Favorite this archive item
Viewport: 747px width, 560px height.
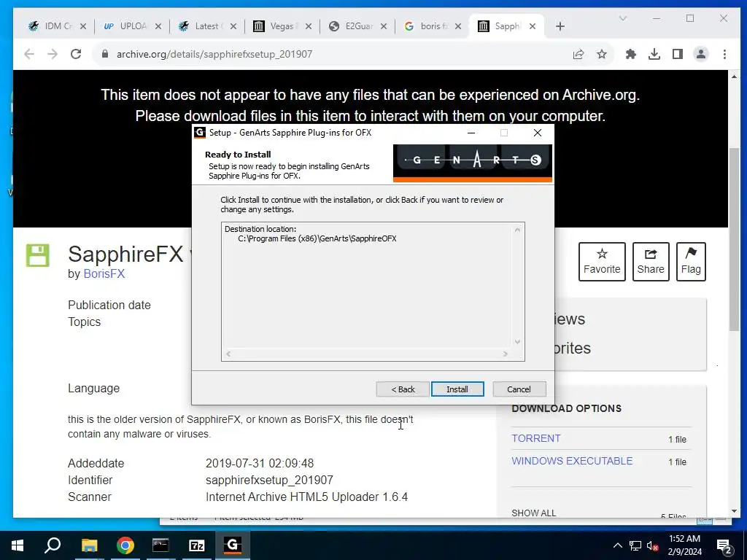602,262
